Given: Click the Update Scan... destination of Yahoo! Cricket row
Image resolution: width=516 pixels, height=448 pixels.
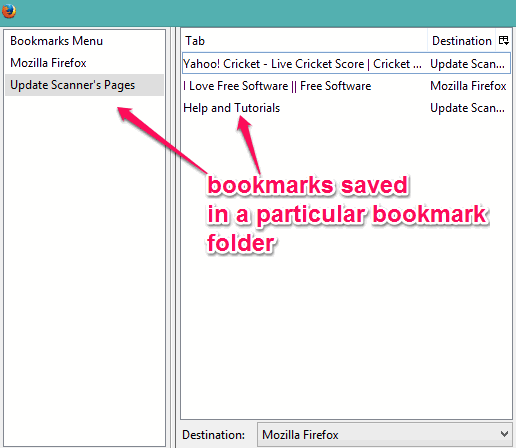Looking at the screenshot, I should 467,64.
